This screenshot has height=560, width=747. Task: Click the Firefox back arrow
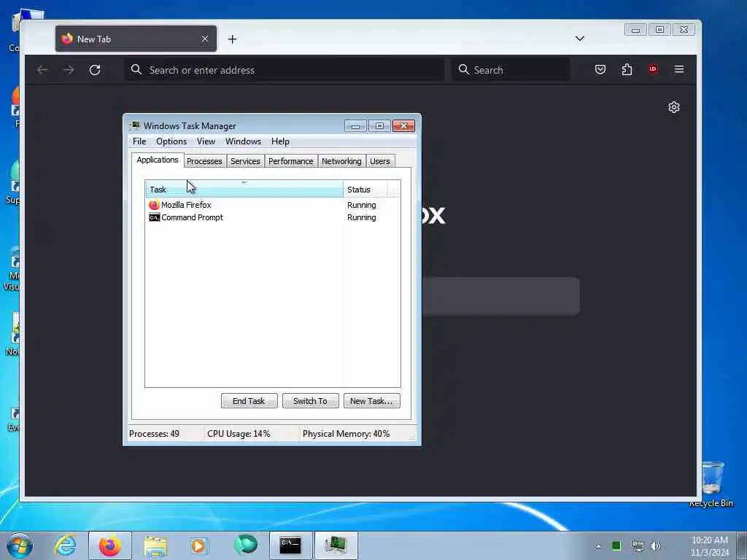click(42, 70)
